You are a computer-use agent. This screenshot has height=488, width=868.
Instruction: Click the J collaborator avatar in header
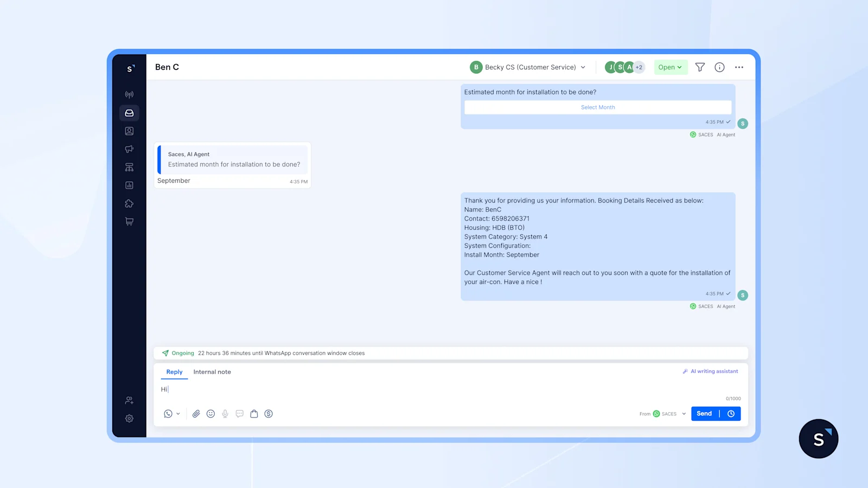pyautogui.click(x=611, y=67)
